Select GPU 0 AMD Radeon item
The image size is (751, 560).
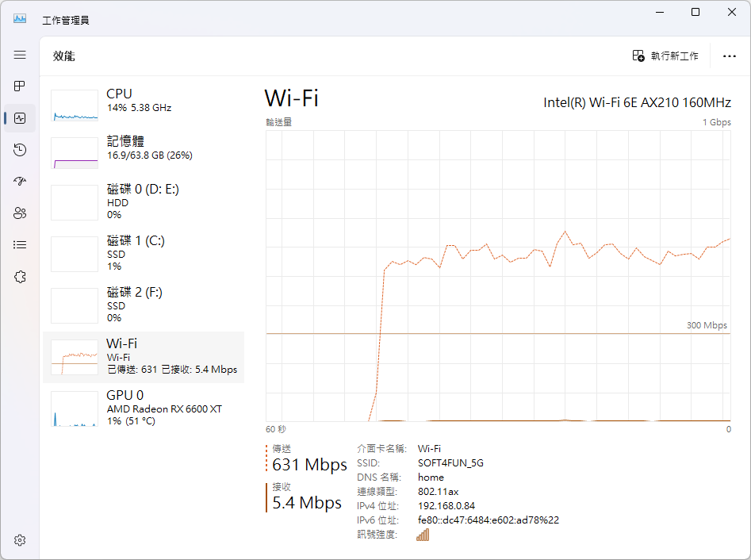pos(143,408)
